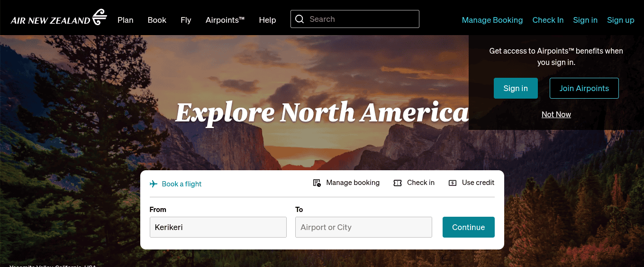The width and height of the screenshot is (644, 267).
Task: Click the magnifying glass search icon
Action: pos(299,19)
